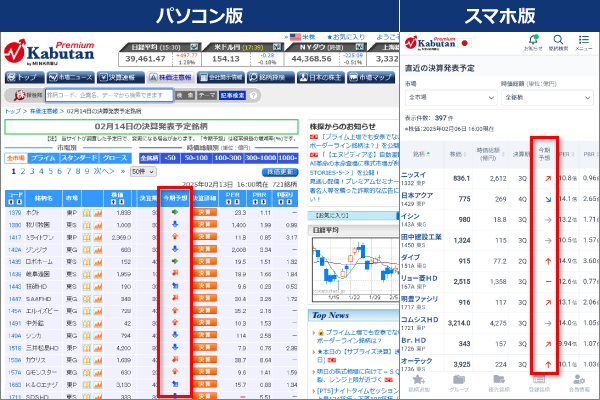Open the 銘柄探検 navigation tab
The image size is (600, 400).
click(x=271, y=78)
